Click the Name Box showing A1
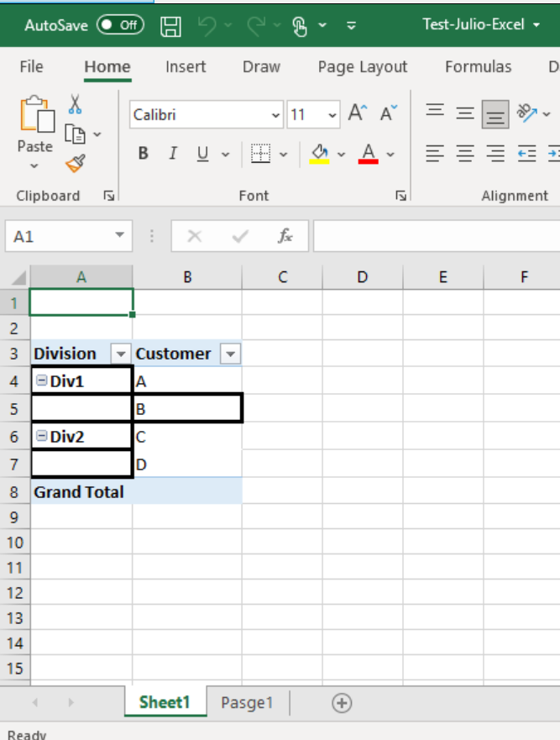This screenshot has width=560, height=740. click(x=59, y=236)
